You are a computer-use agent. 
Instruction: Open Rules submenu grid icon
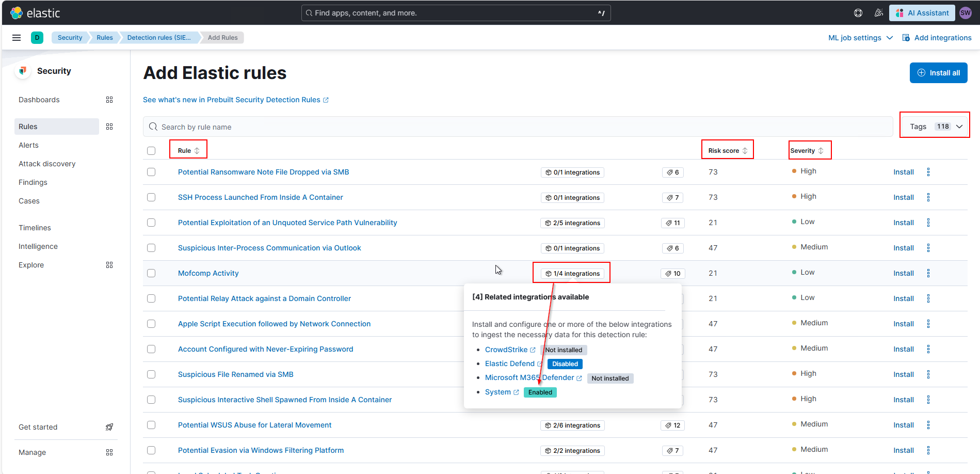pyautogui.click(x=109, y=127)
